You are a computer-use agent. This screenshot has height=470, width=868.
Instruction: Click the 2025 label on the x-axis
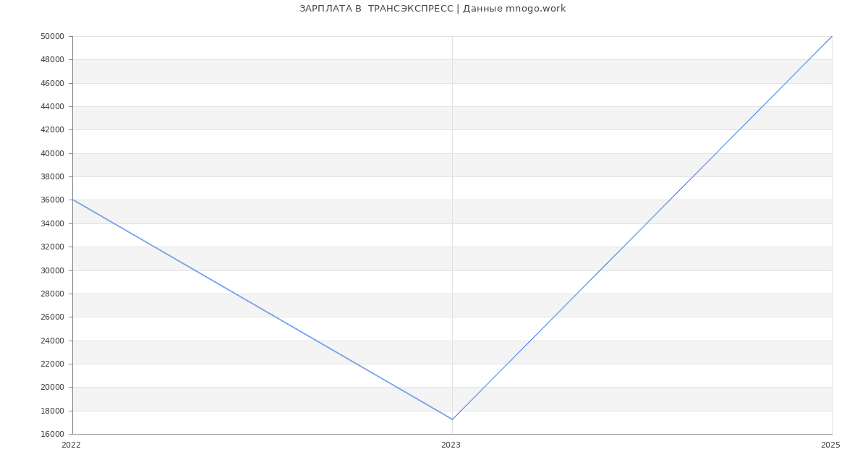830,445
